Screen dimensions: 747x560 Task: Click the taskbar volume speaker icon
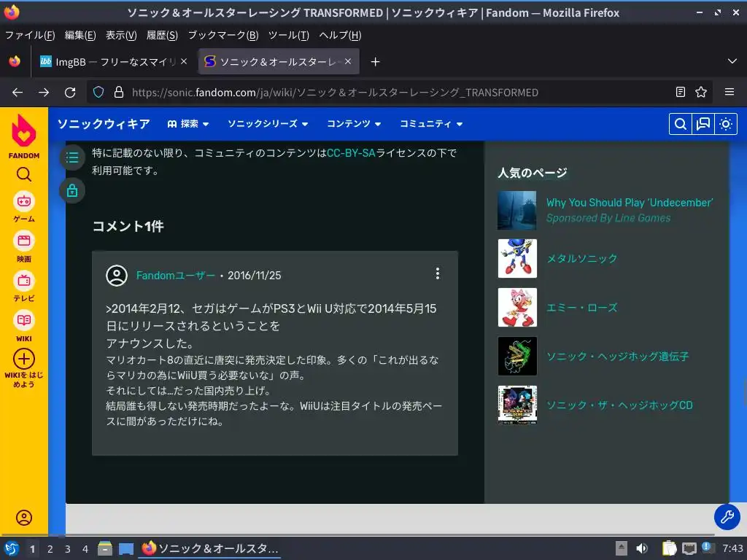[x=641, y=548]
